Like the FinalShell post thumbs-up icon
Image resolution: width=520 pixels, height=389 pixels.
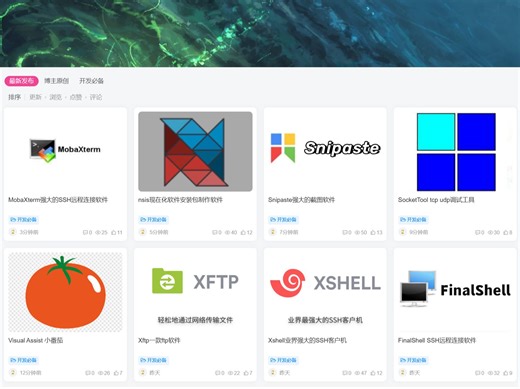tap(505, 373)
